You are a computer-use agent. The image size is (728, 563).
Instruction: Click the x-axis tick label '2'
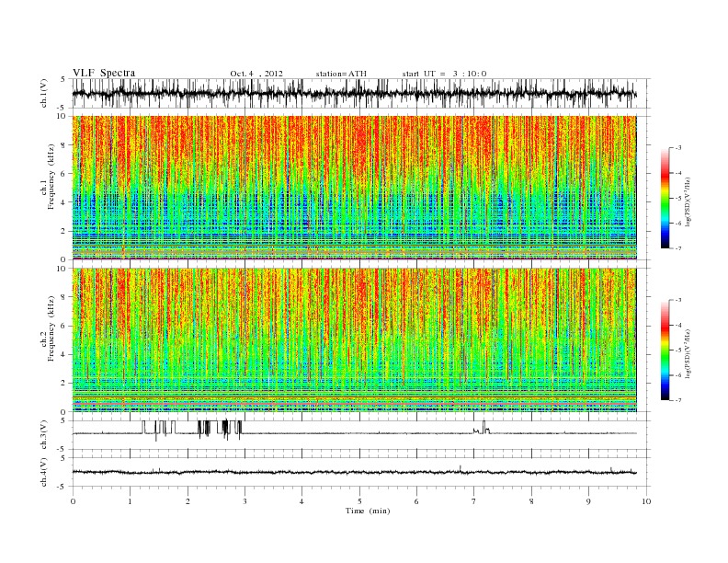(x=188, y=501)
